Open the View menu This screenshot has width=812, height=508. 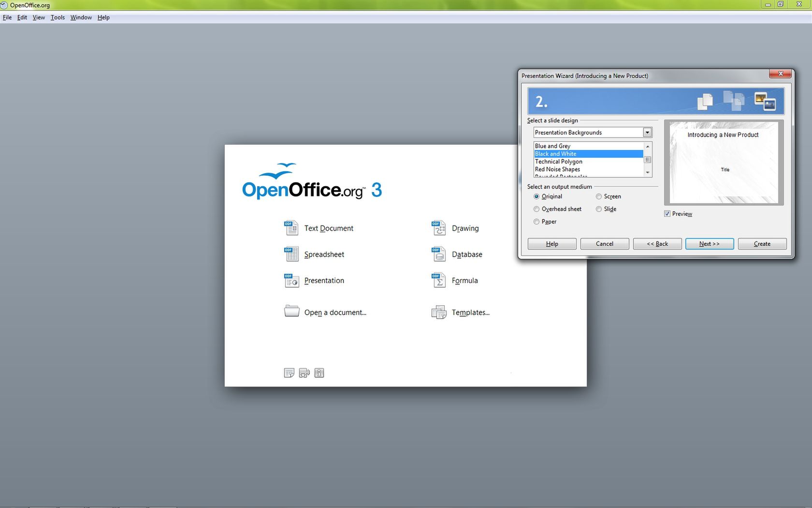pos(39,17)
